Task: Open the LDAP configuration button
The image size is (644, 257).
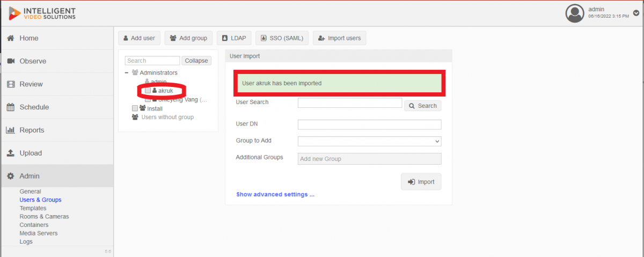Action: (x=234, y=38)
